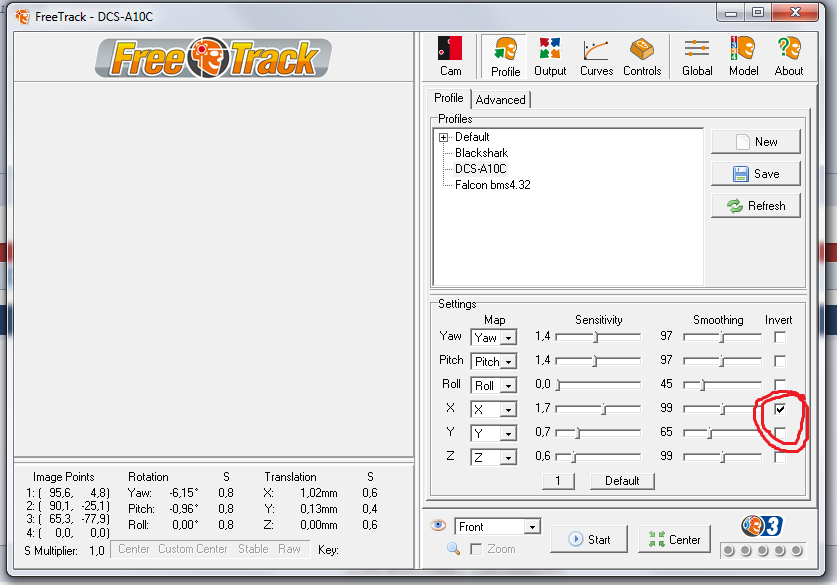Open the Front view dropdown
Screen dimensions: 837x585
click(532, 527)
